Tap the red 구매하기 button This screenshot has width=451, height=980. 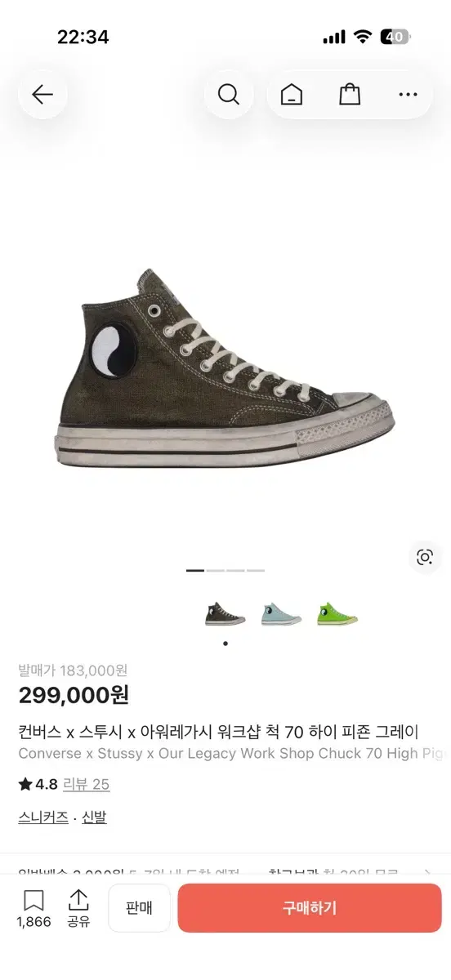click(x=310, y=907)
